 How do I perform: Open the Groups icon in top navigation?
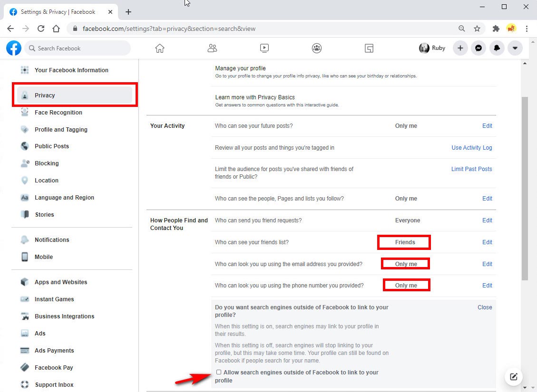317,48
